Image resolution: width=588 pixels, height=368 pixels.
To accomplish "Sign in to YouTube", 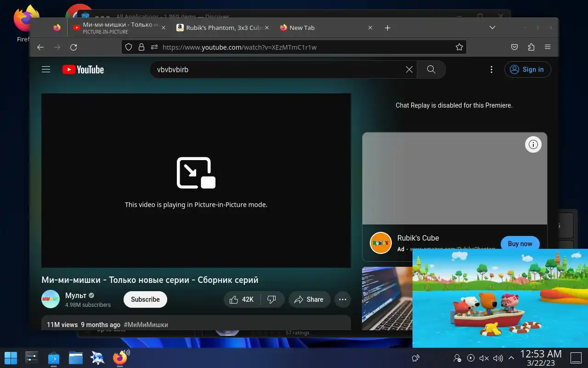I will point(527,69).
